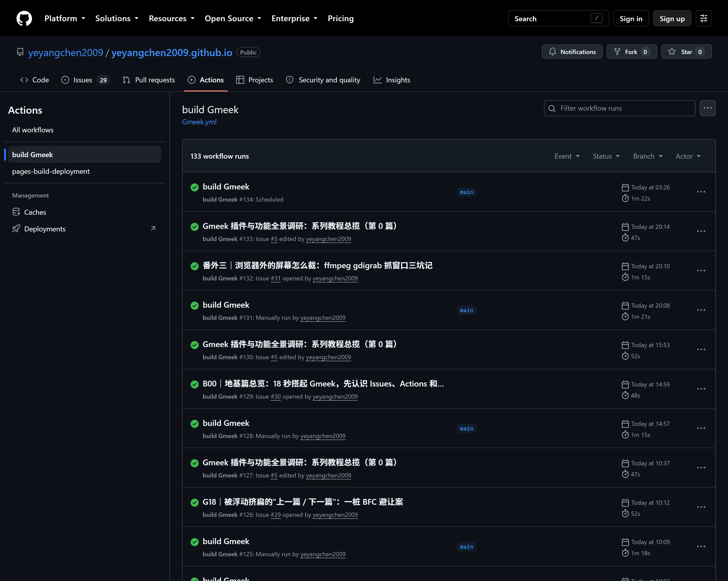728x581 pixels.
Task: Open the kebab menu for run #126
Action: pyautogui.click(x=701, y=507)
